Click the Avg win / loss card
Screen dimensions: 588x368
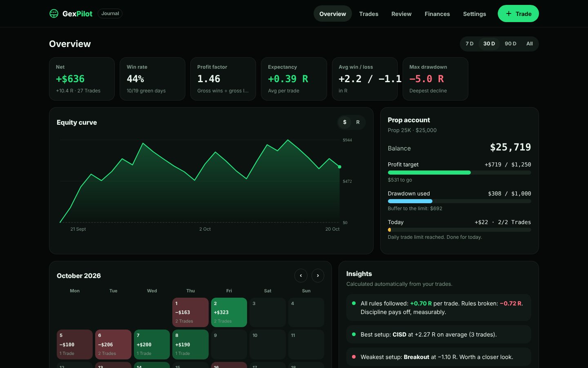tap(365, 79)
